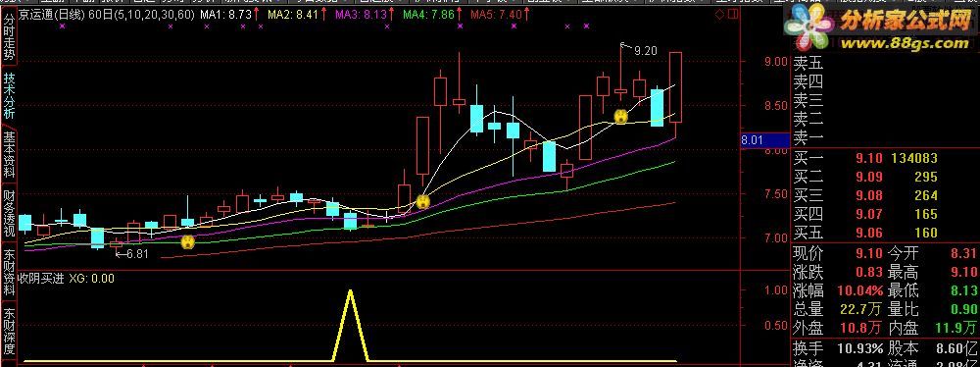This screenshot has height=367, width=980.
Task: Click the smiley buy marker near 6.81 low
Action: pos(187,242)
